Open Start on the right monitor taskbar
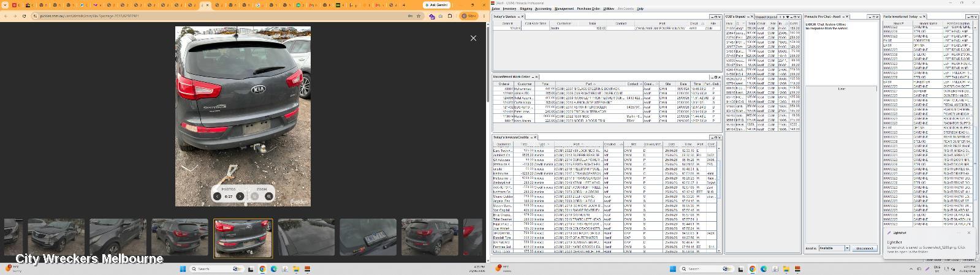980x275 pixels. pyautogui.click(x=672, y=269)
